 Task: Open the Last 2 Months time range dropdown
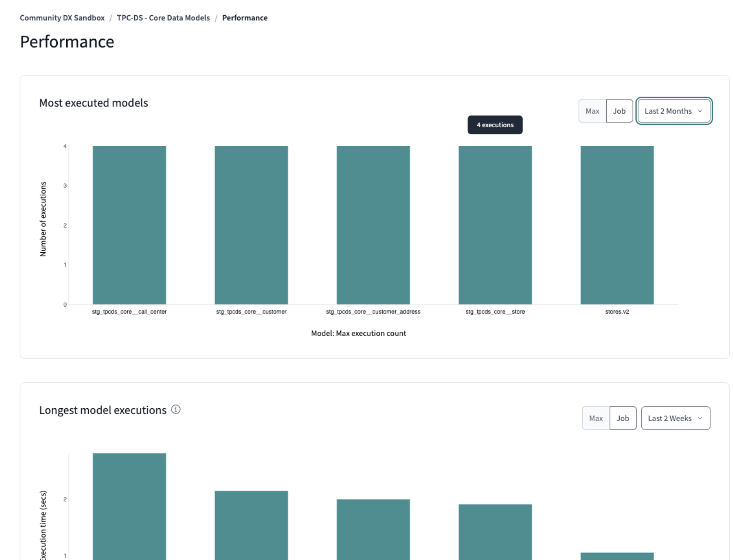[x=673, y=111]
